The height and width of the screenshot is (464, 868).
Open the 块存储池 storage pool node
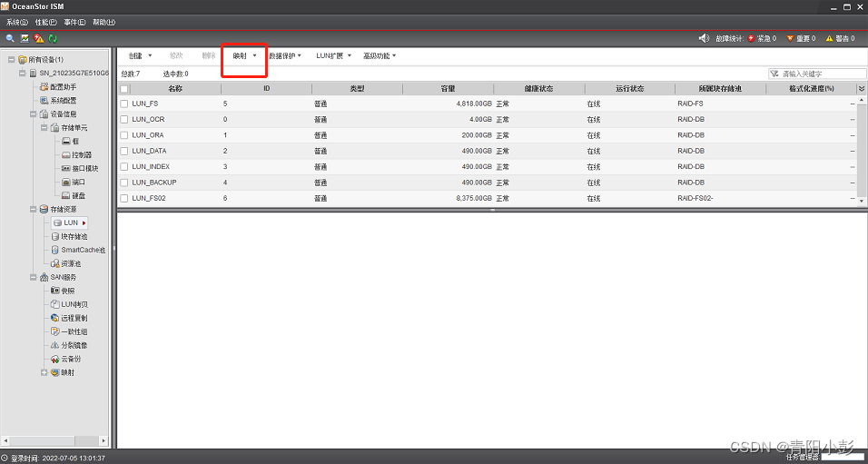point(69,236)
